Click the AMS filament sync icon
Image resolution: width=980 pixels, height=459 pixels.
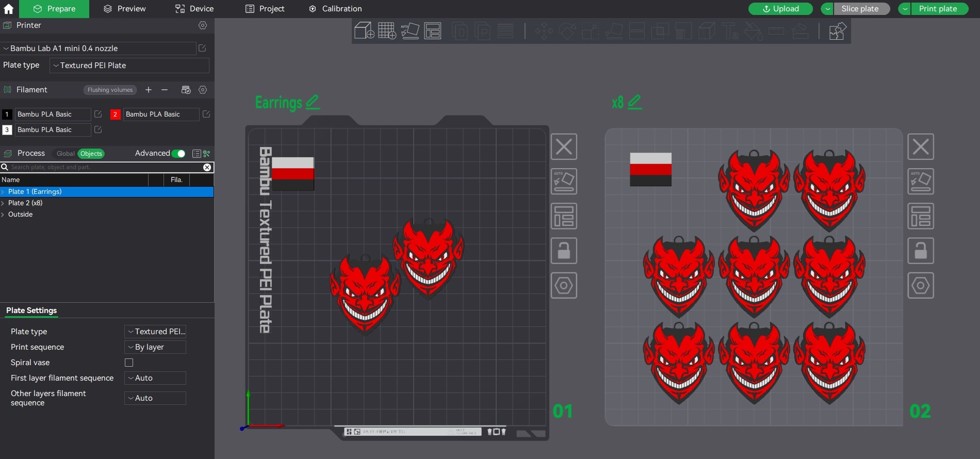coord(186,90)
